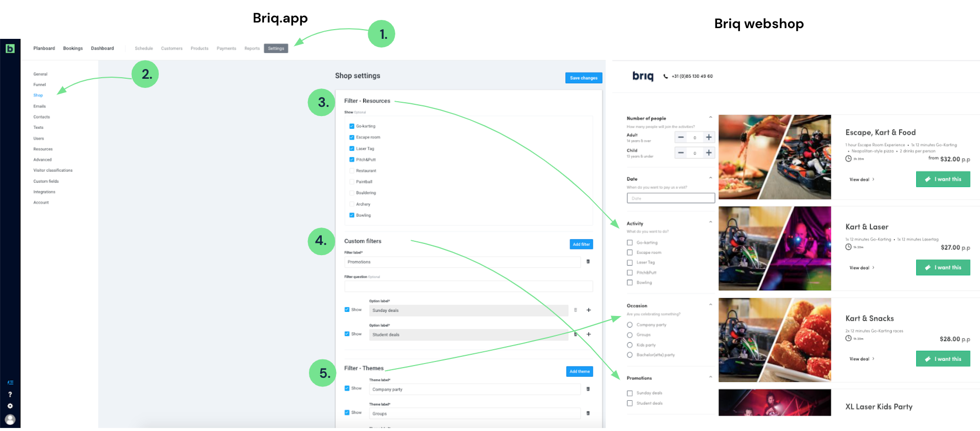Open the XL Laser Kids Party thumbnail
Image resolution: width=980 pixels, height=431 pixels.
[775, 402]
